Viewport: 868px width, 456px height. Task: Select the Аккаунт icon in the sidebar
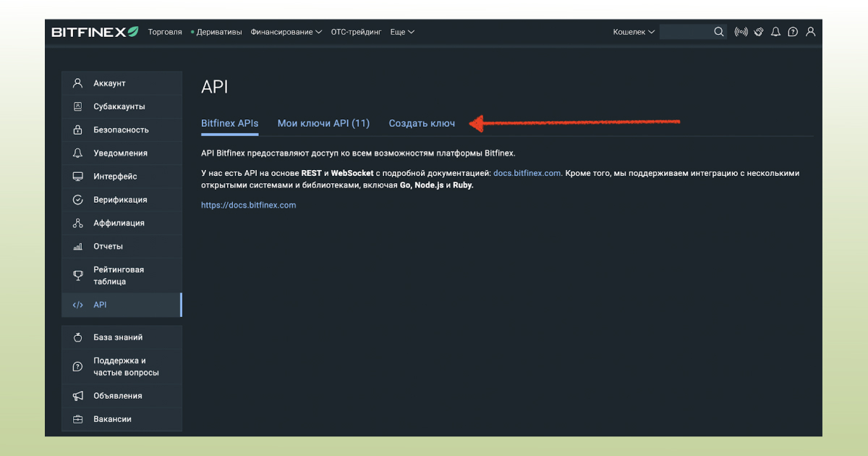[x=77, y=83]
